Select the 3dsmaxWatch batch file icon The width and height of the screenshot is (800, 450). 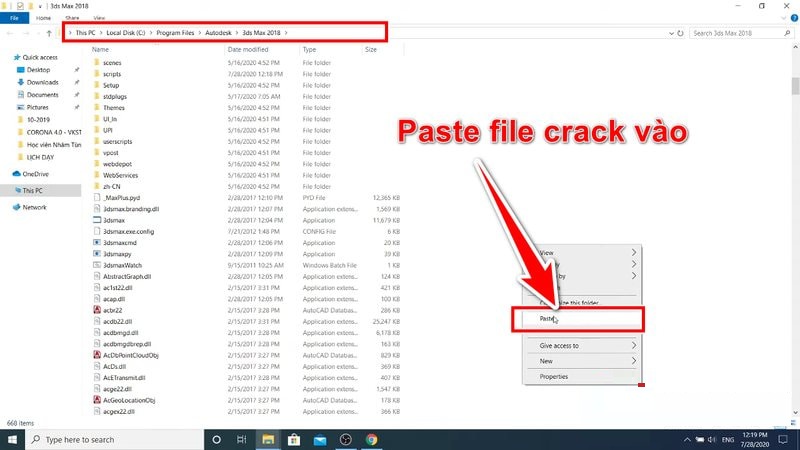97,265
